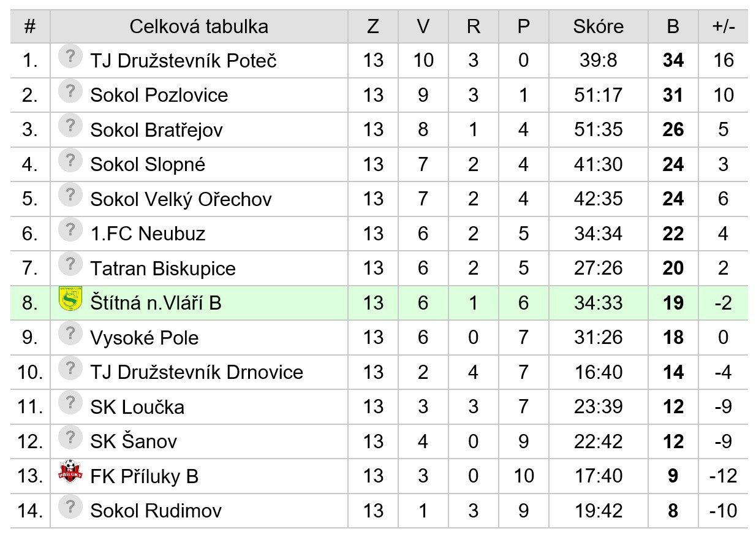Click the Skóre column header
This screenshot has width=756, height=534.
click(598, 26)
